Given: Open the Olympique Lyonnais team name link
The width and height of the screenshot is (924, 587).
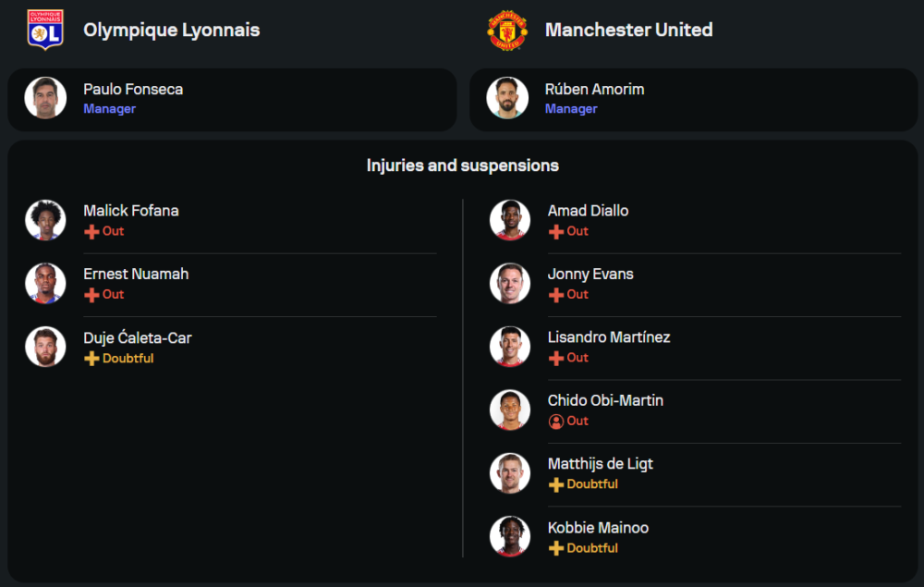Looking at the screenshot, I should point(172,30).
